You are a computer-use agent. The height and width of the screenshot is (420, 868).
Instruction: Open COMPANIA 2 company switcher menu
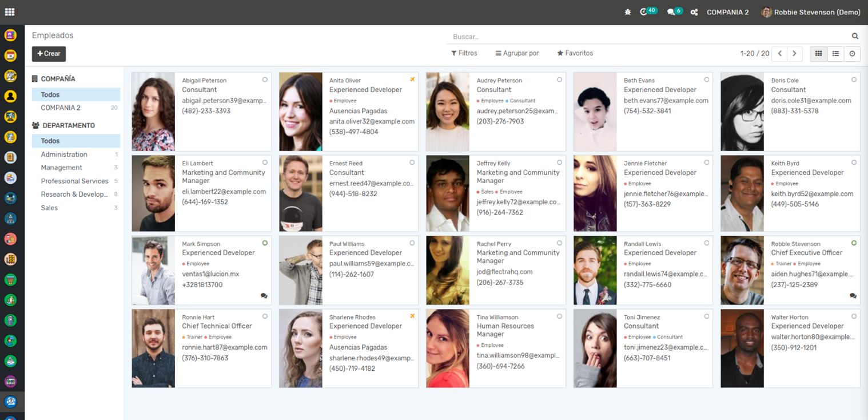pos(727,12)
